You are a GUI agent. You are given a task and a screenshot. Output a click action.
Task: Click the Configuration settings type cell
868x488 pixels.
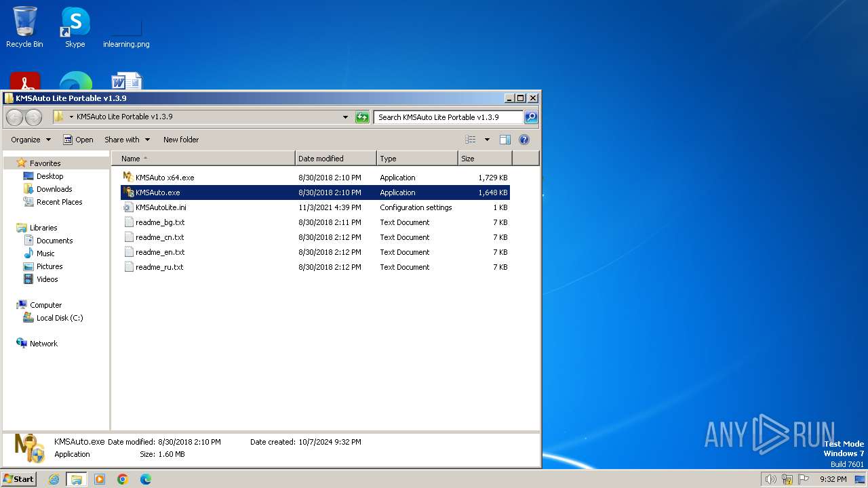click(x=416, y=207)
